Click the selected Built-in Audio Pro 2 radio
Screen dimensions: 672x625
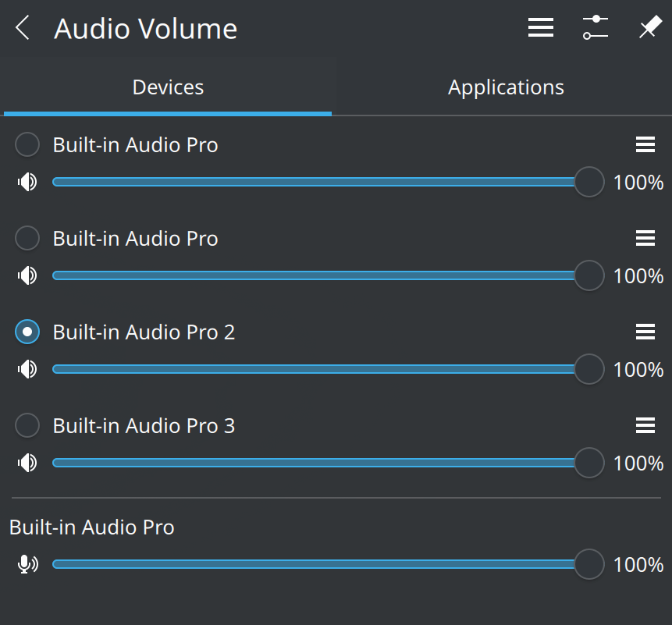click(27, 332)
